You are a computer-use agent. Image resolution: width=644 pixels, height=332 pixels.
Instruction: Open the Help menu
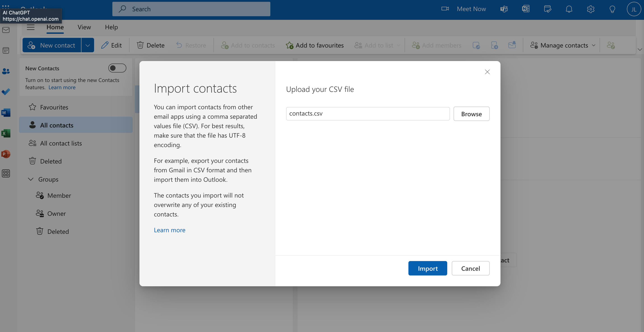pyautogui.click(x=111, y=27)
